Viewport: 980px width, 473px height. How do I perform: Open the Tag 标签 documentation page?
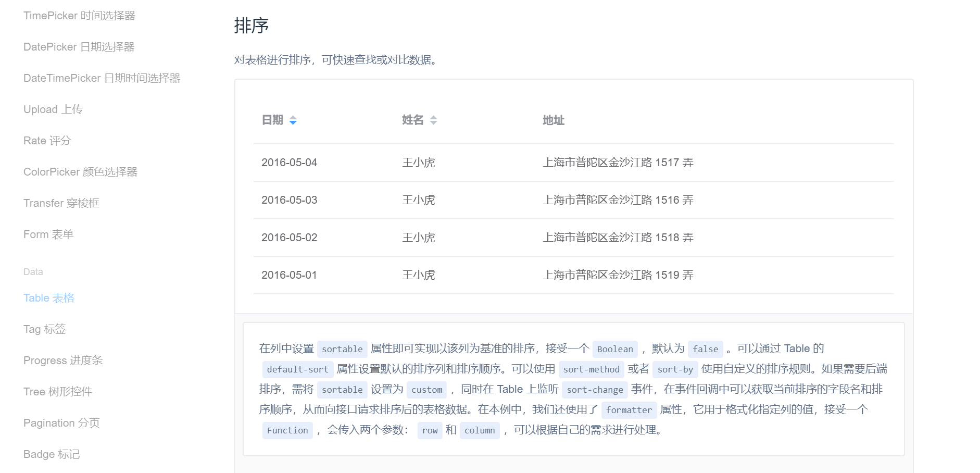click(x=44, y=329)
